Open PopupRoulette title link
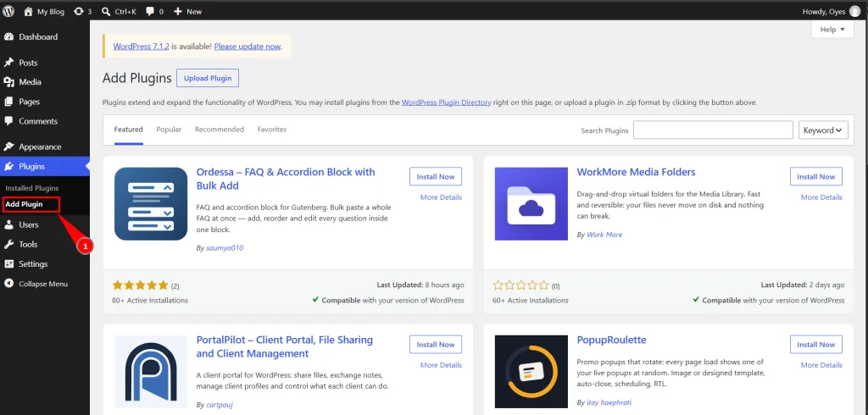 [611, 340]
